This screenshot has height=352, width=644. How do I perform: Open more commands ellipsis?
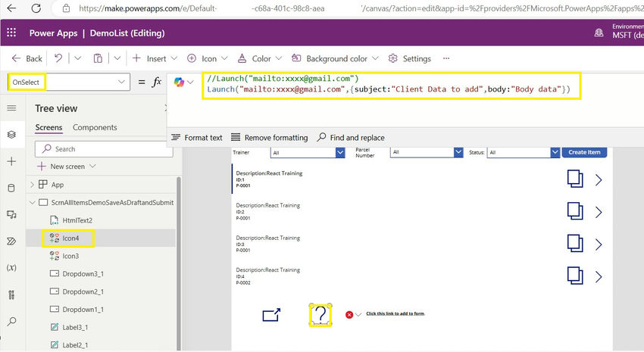pos(446,59)
